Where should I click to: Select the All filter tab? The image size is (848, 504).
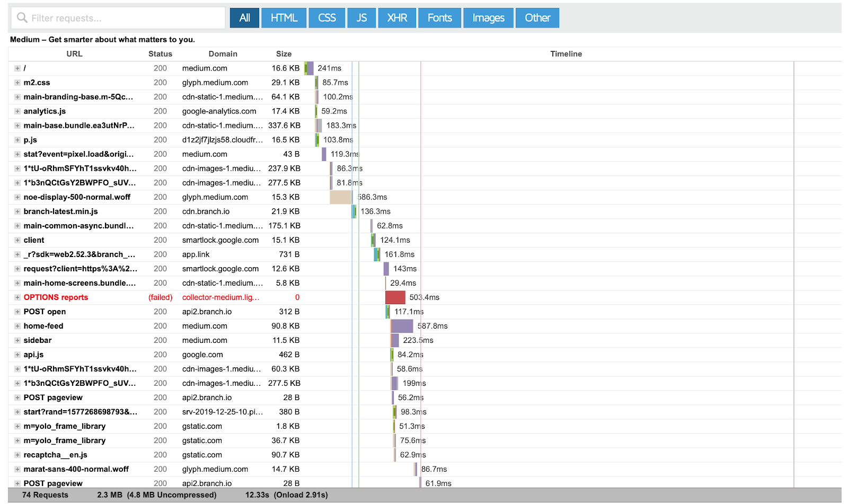click(244, 18)
